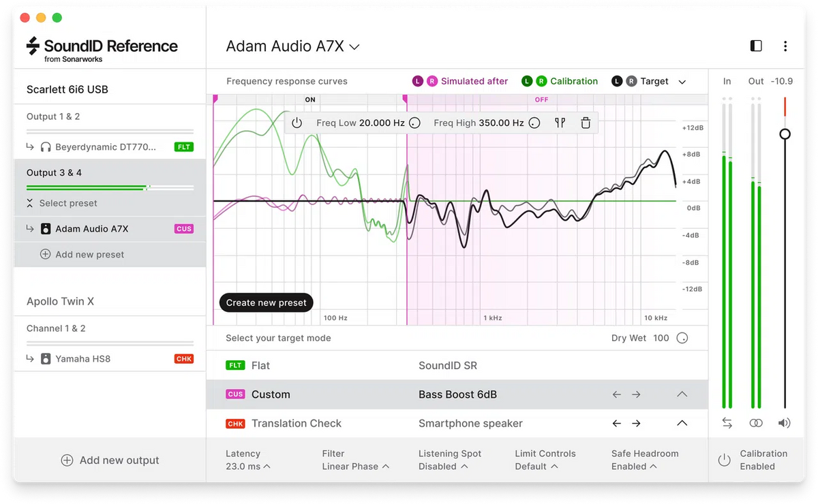
Task: Mute output with the speaker icon
Action: [x=784, y=423]
